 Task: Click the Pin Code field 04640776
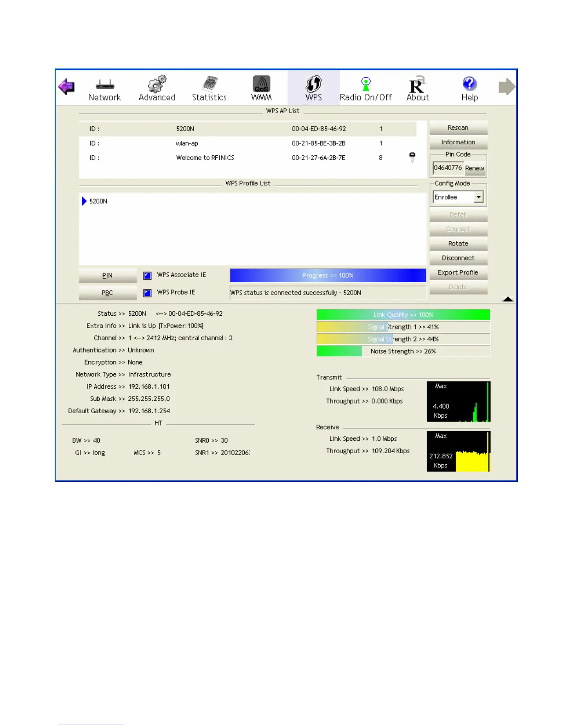tap(448, 168)
